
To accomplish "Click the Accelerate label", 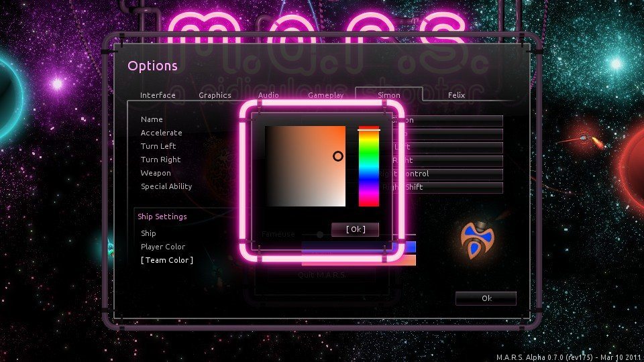I will pyautogui.click(x=162, y=133).
